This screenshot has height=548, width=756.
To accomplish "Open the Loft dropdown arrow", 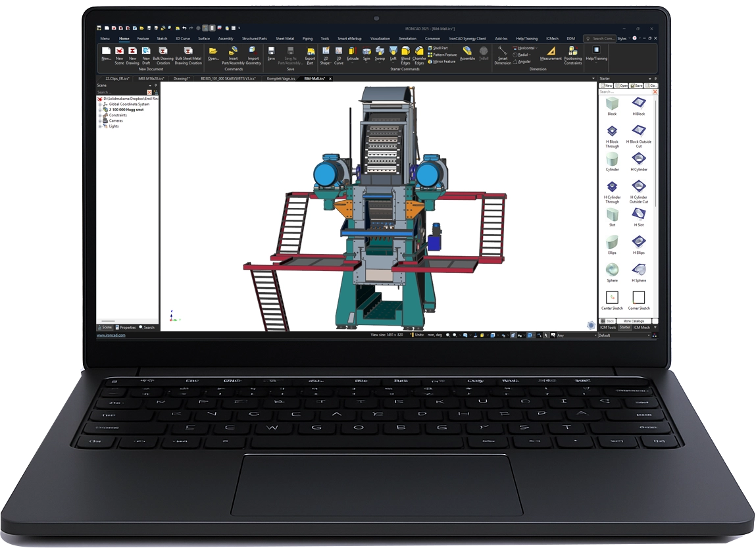I will pyautogui.click(x=393, y=62).
